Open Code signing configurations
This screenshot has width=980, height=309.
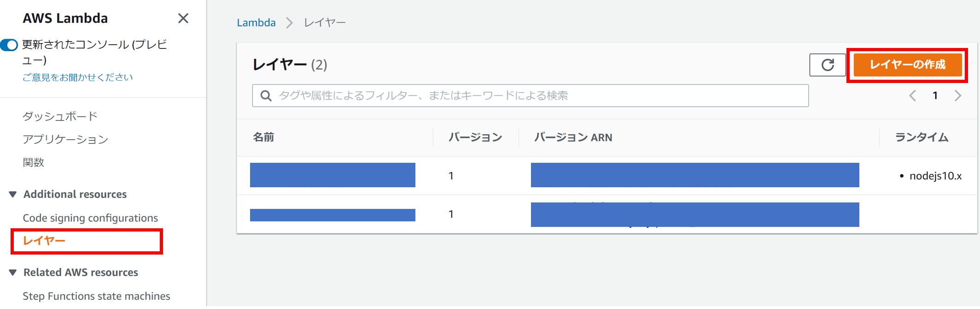pyautogui.click(x=90, y=218)
